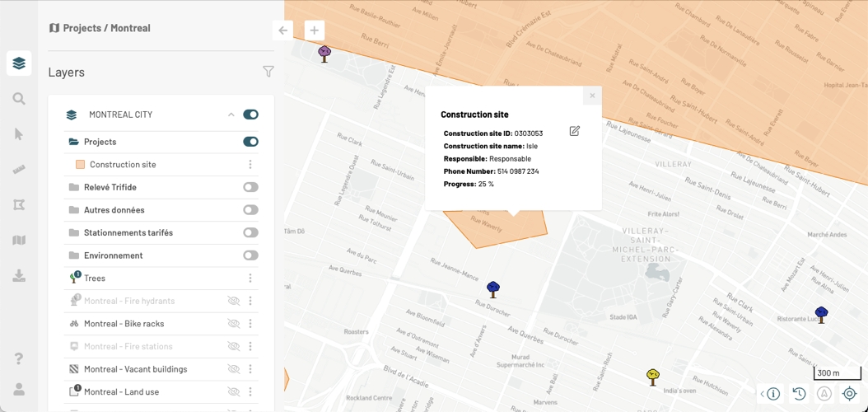Show the Montreal - Bike racks layer
Image resolution: width=868 pixels, height=412 pixels.
pos(233,324)
